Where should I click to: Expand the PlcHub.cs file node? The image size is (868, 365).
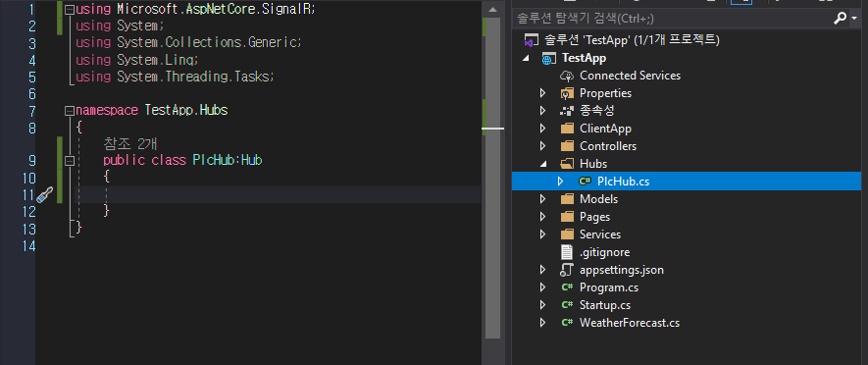pos(560,182)
